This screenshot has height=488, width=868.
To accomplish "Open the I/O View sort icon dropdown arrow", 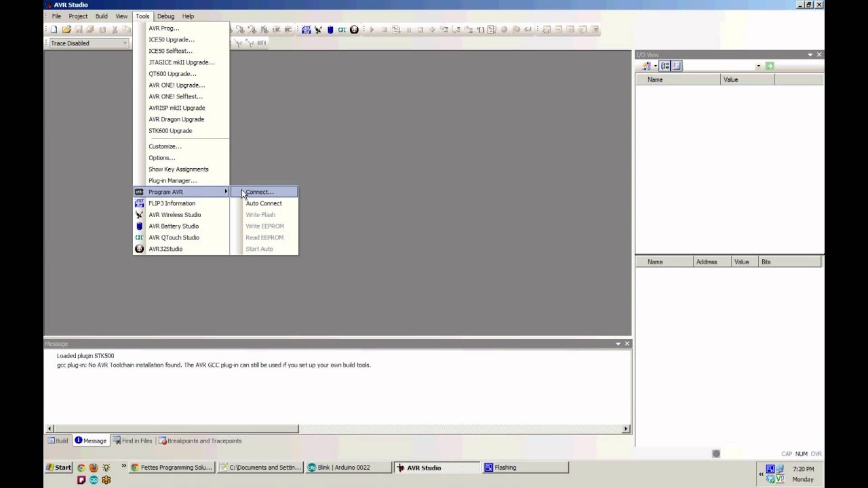I will click(x=655, y=66).
